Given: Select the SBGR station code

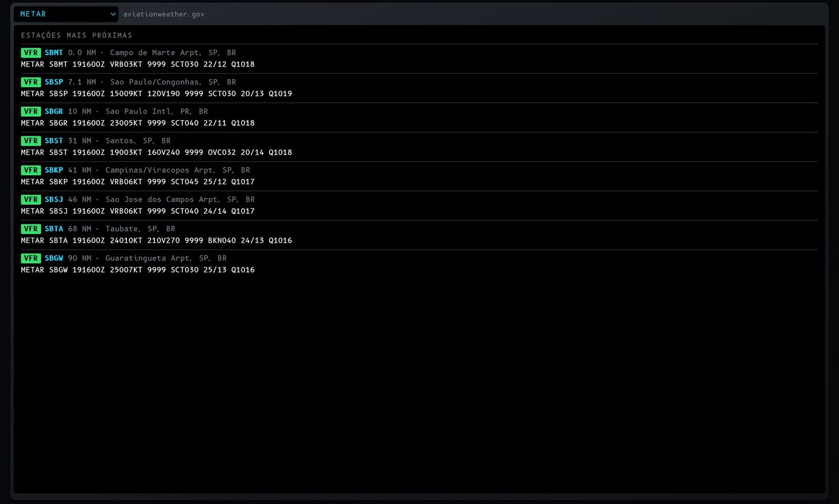Looking at the screenshot, I should [x=53, y=111].
